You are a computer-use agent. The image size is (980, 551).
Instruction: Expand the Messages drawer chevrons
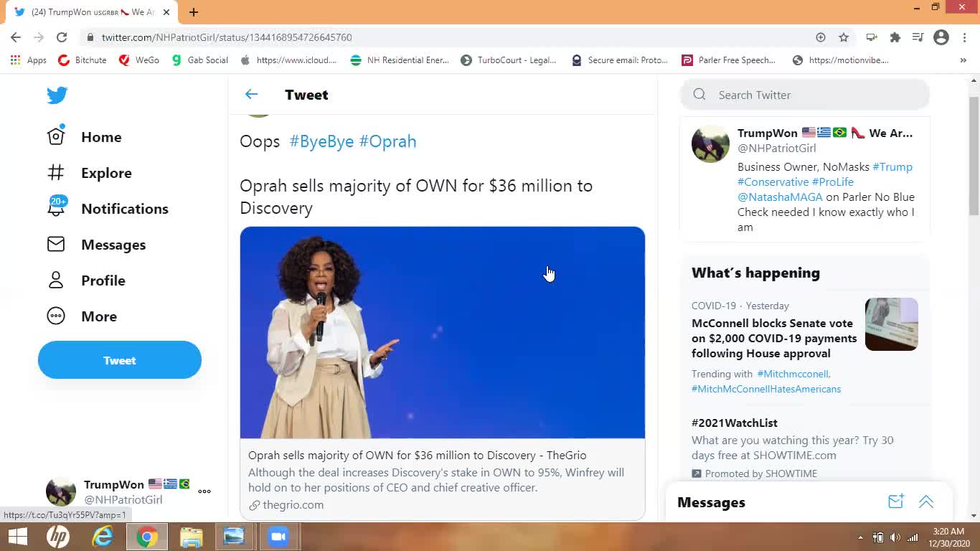click(926, 502)
